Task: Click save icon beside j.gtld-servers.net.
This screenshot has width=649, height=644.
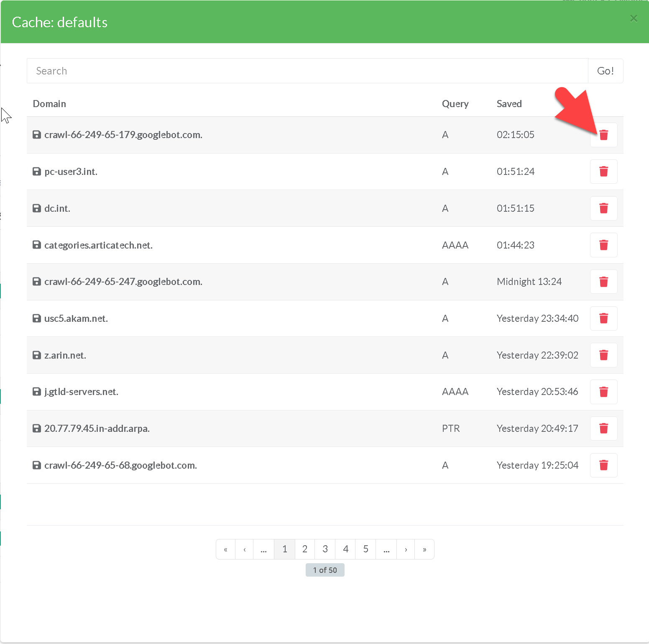Action: tap(37, 392)
